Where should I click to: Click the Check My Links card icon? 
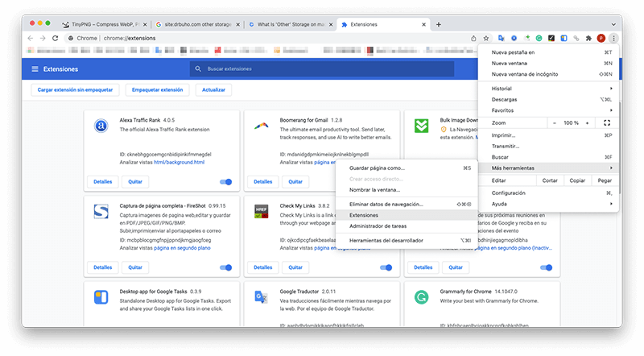tap(261, 211)
